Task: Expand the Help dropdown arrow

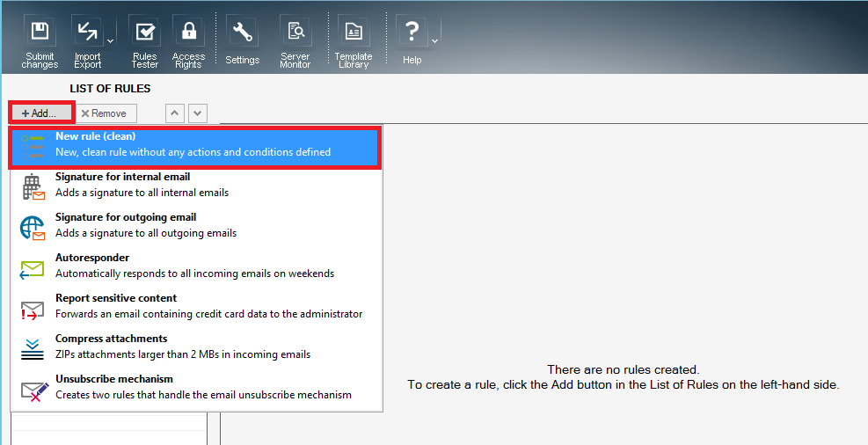Action: pyautogui.click(x=435, y=41)
